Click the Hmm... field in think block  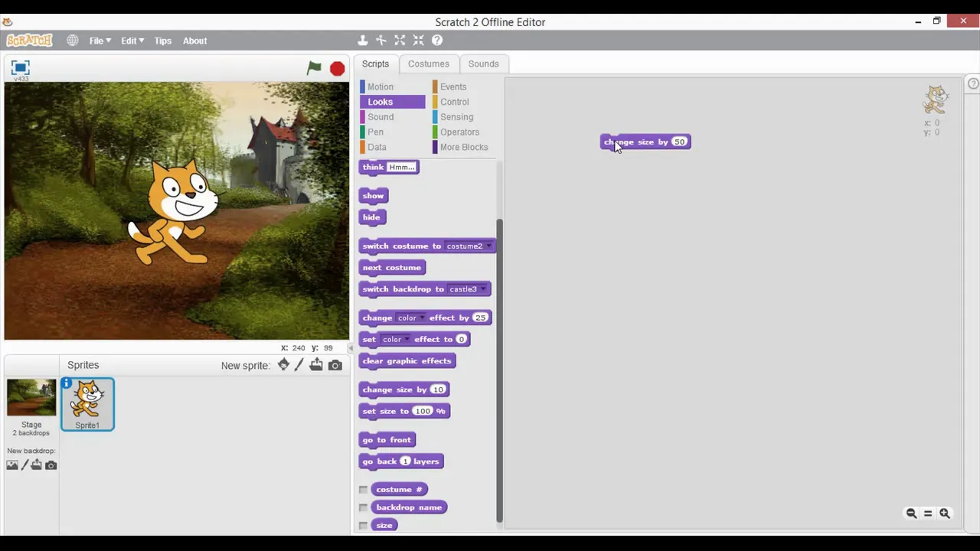401,167
